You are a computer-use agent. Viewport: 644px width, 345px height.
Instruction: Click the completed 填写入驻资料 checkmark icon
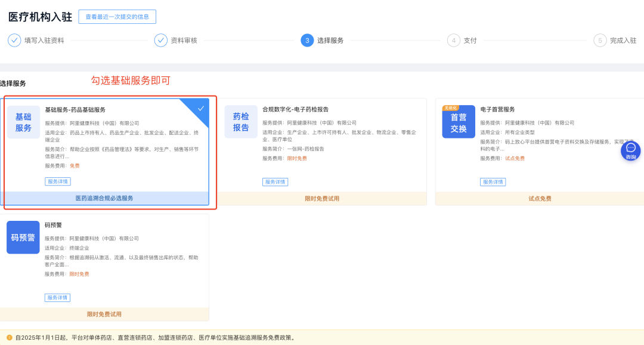(x=14, y=40)
